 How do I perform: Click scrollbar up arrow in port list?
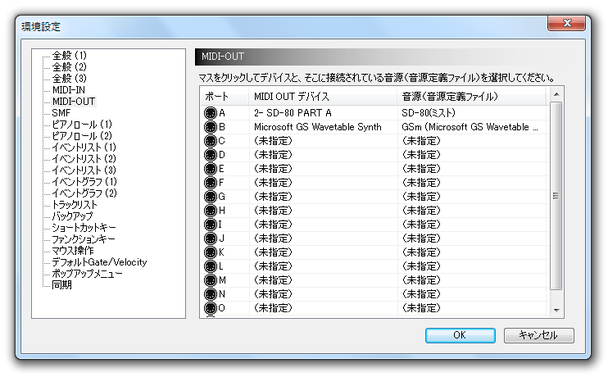[x=556, y=94]
